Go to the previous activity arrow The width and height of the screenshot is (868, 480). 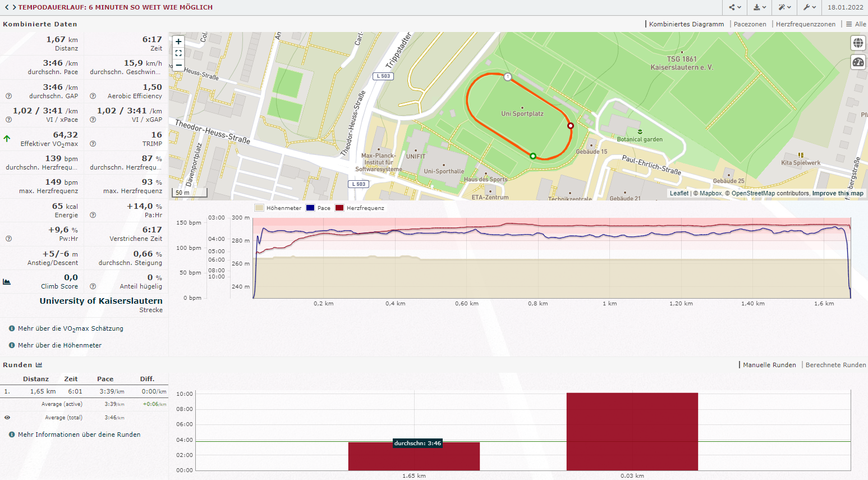point(6,7)
